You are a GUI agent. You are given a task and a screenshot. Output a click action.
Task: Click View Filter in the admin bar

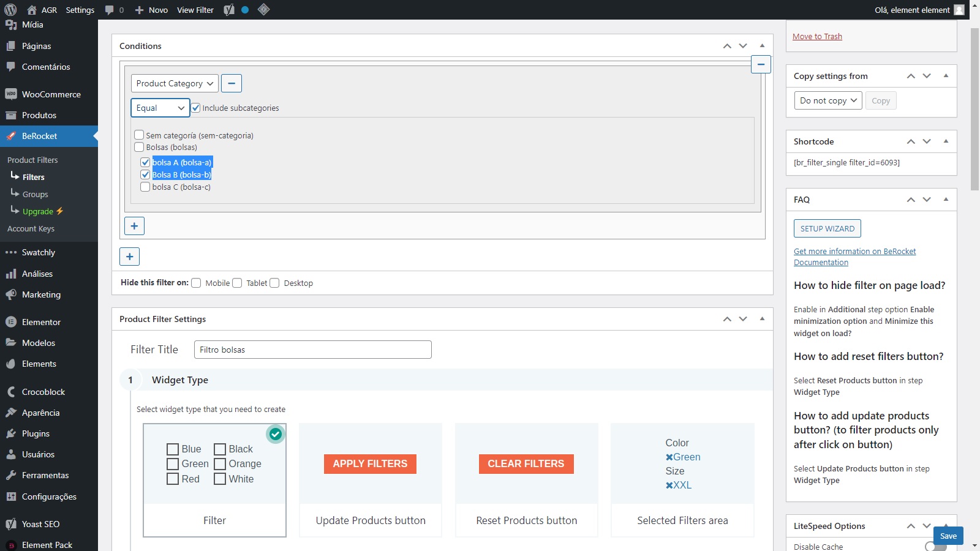click(x=195, y=10)
